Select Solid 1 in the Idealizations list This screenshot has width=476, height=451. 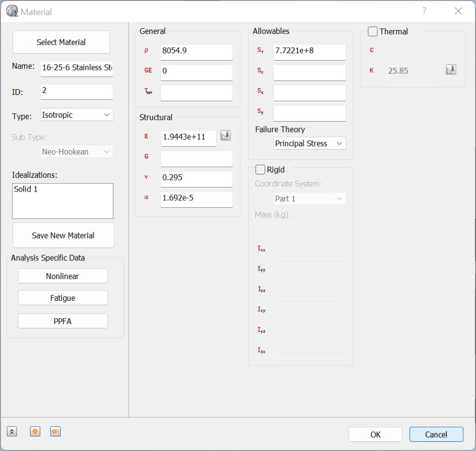[26, 189]
